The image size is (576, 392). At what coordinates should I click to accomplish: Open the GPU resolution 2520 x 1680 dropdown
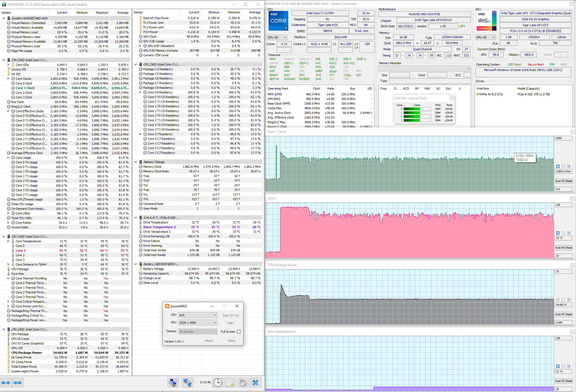198,323
